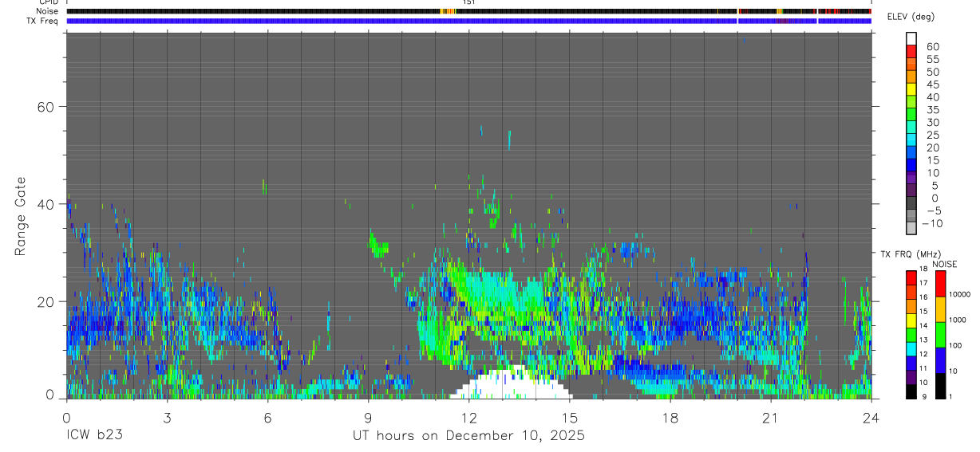
Task: Click the blue TX Freq bar
Action: (x=468, y=21)
